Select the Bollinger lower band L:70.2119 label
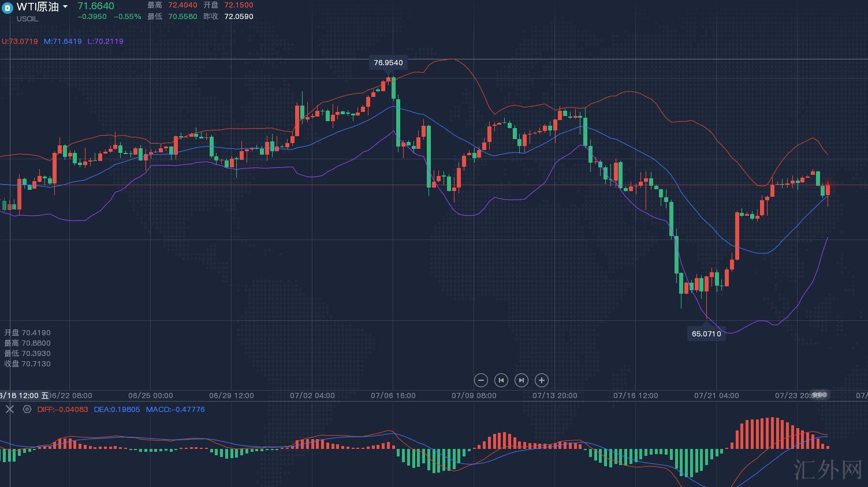The image size is (868, 487). [x=105, y=42]
